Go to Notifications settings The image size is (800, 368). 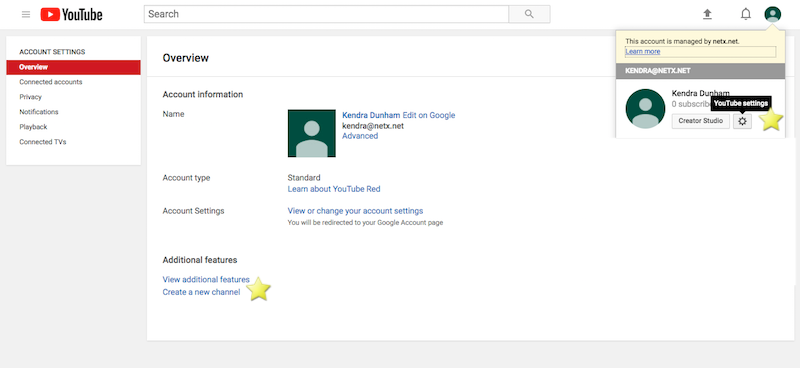point(39,112)
